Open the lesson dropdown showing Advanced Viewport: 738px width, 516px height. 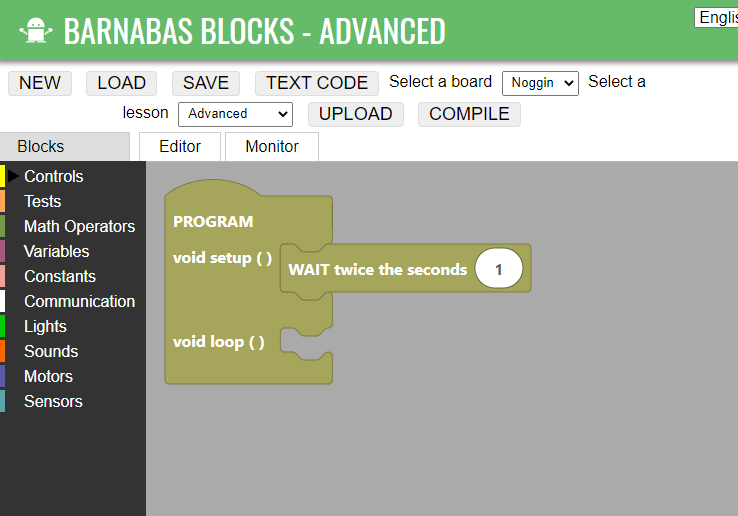[235, 114]
